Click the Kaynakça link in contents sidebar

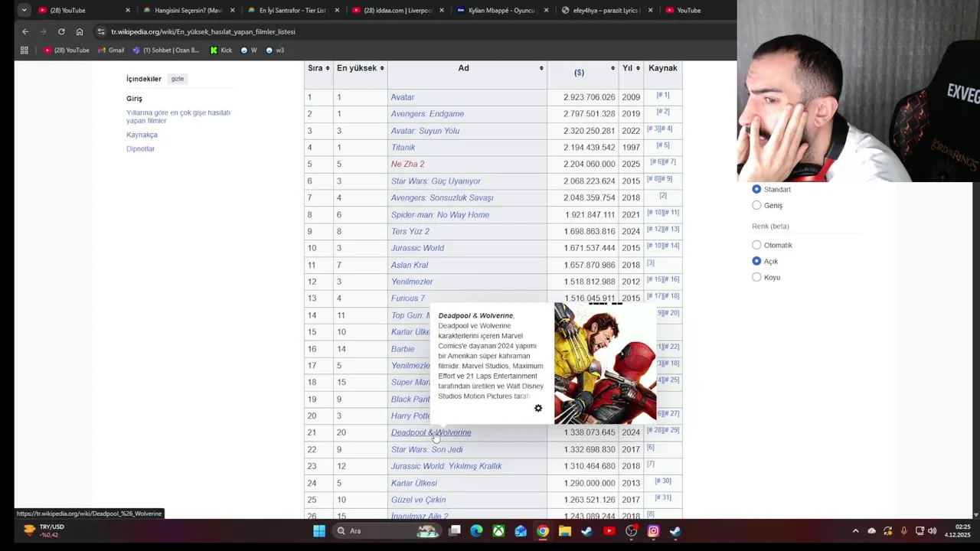[x=142, y=135]
